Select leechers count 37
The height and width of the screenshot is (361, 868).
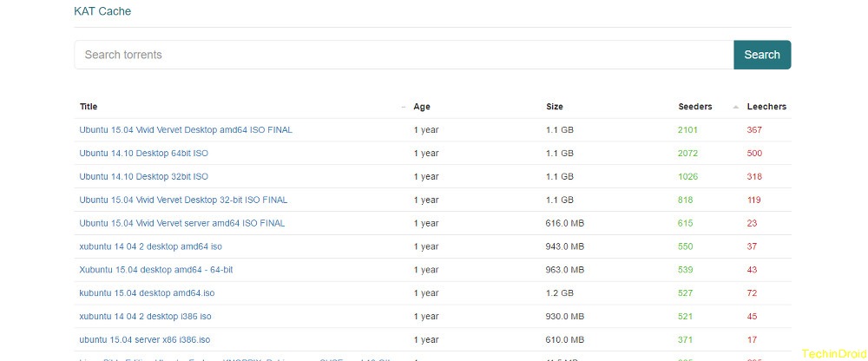[752, 246]
